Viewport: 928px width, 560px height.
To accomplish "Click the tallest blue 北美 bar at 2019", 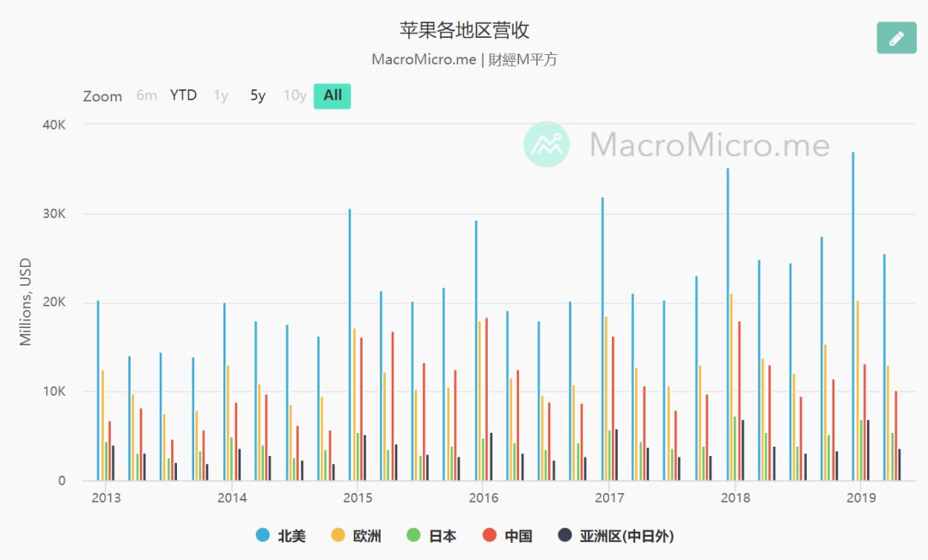I will point(853,316).
